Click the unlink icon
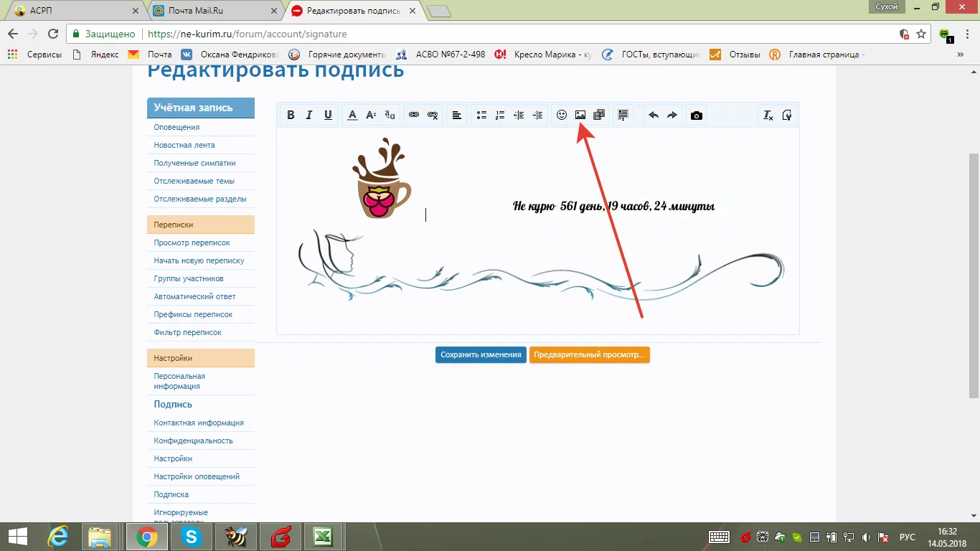This screenshot has width=980, height=551. (433, 116)
